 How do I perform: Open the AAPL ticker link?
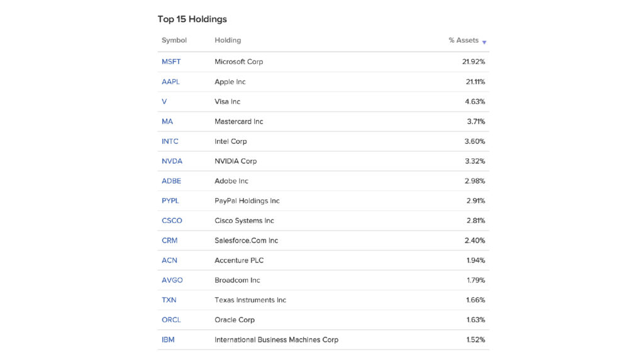170,82
